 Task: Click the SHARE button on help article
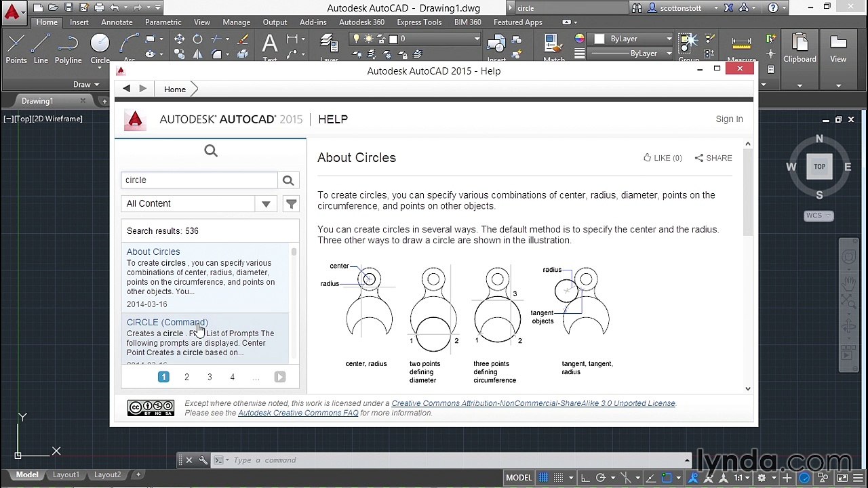pos(713,158)
